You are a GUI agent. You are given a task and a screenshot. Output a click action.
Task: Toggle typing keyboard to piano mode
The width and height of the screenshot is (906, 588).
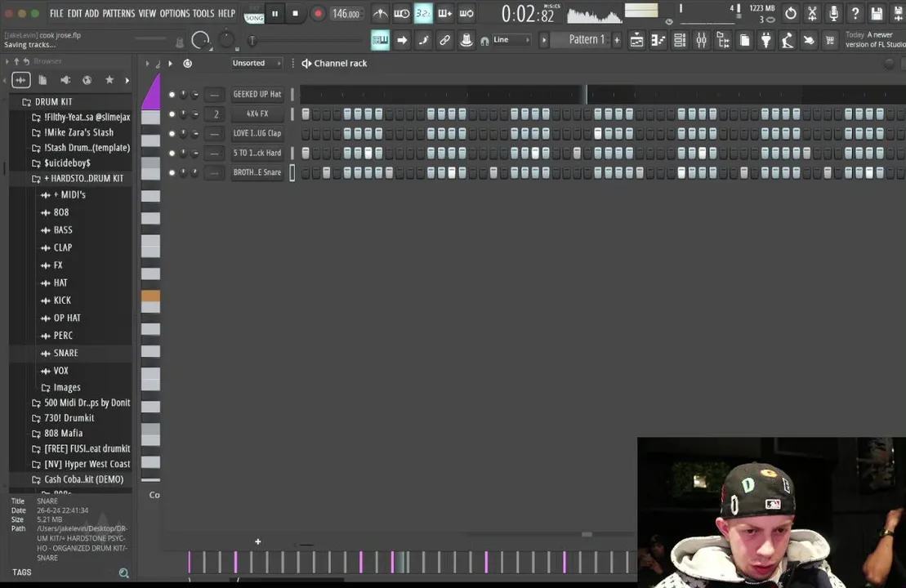(380, 40)
